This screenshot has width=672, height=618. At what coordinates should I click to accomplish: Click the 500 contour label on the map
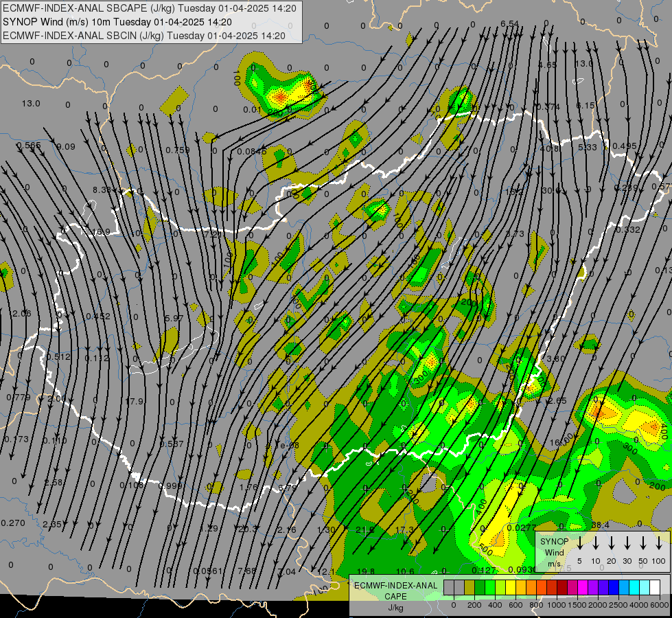pyautogui.click(x=485, y=549)
